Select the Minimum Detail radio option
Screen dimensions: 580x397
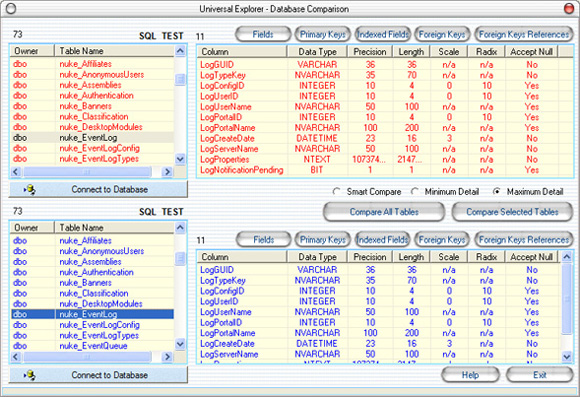(x=415, y=192)
